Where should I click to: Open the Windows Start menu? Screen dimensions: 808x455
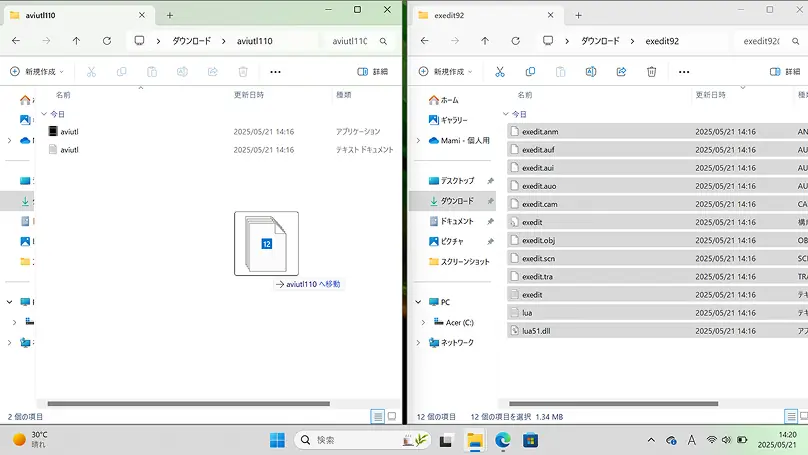coord(277,440)
